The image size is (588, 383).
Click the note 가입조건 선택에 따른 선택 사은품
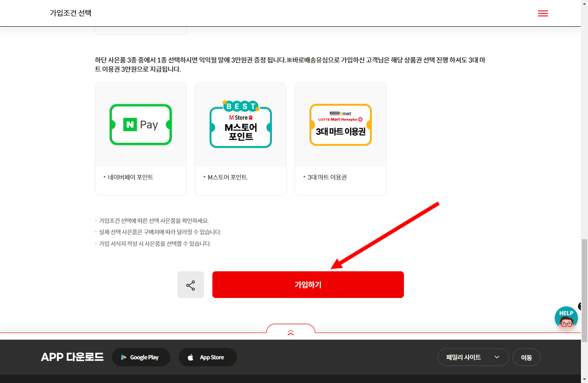(x=154, y=221)
